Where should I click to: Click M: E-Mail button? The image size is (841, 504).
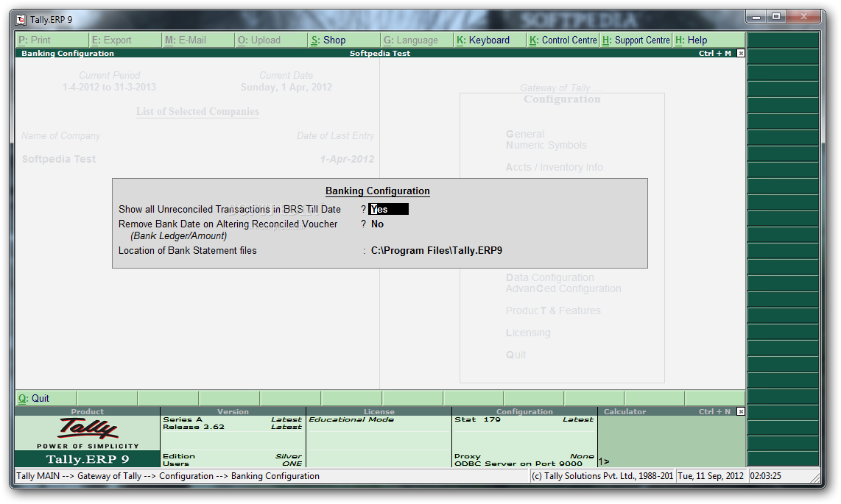pos(198,40)
